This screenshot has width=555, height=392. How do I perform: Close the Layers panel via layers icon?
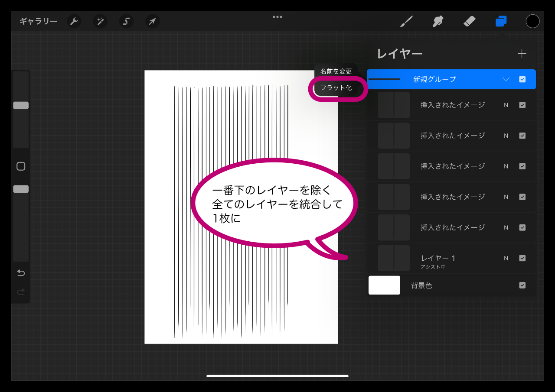pyautogui.click(x=501, y=21)
